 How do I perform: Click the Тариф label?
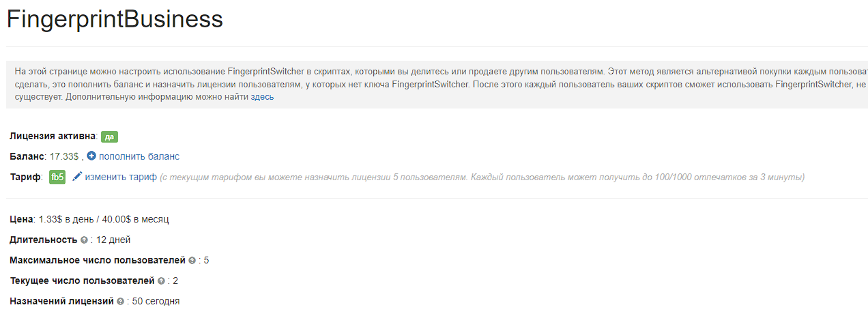click(x=25, y=177)
